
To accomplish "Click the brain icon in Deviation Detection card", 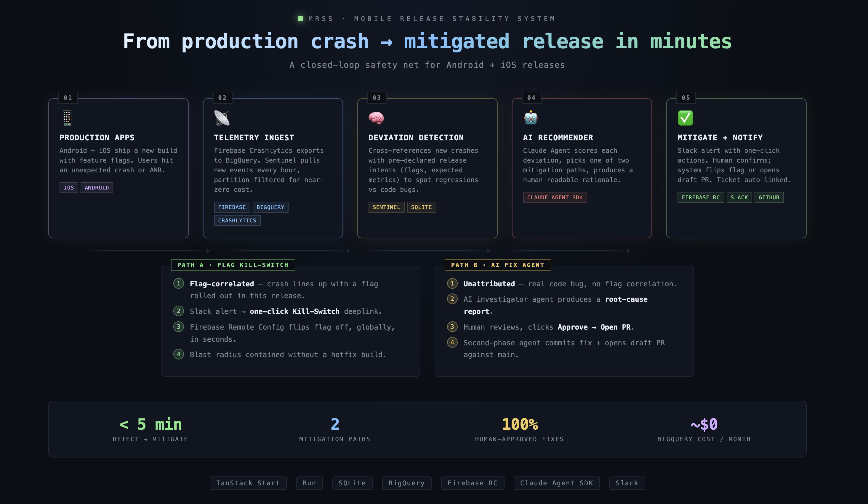I will pos(376,118).
